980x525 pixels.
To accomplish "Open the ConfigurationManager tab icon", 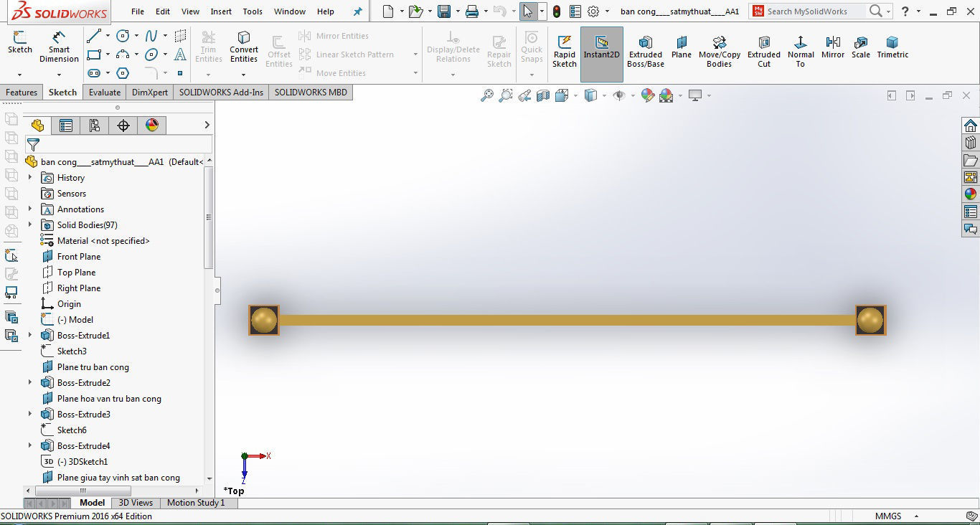I will (94, 126).
